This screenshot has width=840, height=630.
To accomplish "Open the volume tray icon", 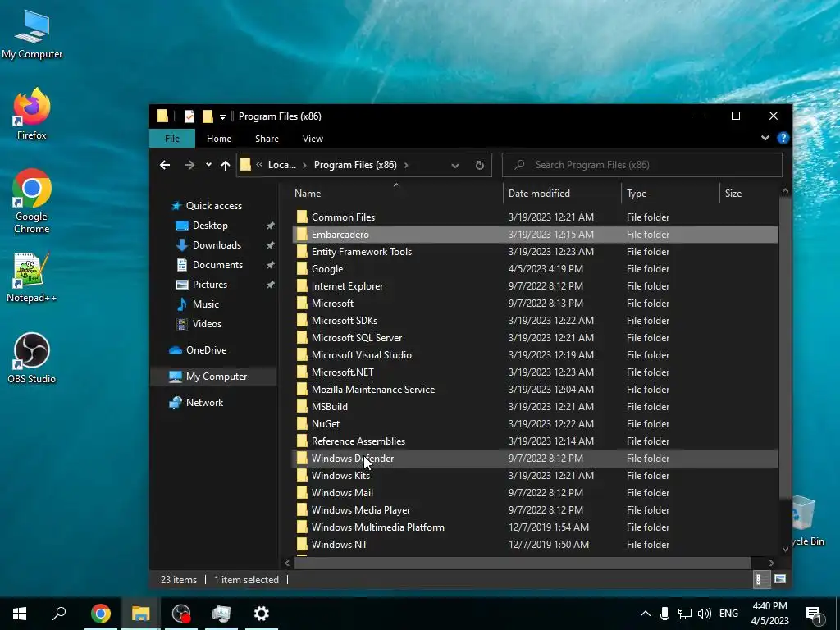I will click(704, 614).
